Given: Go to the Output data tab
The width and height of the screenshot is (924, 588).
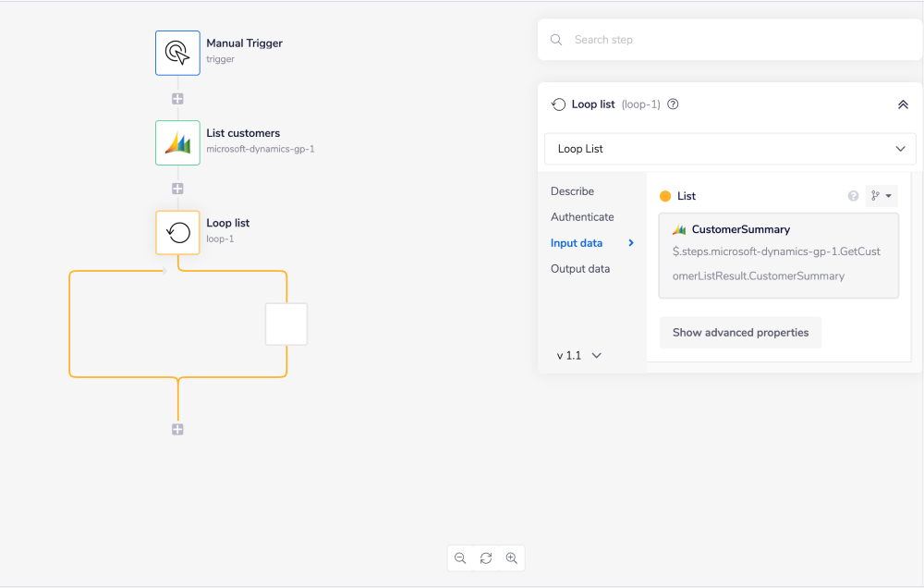Looking at the screenshot, I should click(x=579, y=269).
